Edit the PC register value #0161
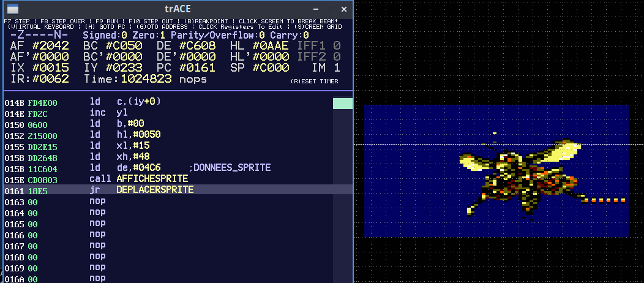This screenshot has height=283, width=644. [198, 67]
